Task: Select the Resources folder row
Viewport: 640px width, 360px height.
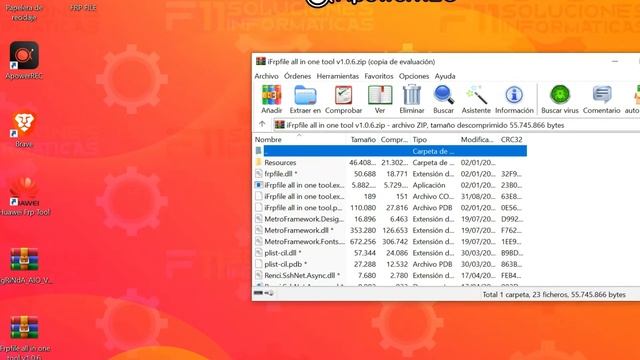Action: [x=390, y=162]
